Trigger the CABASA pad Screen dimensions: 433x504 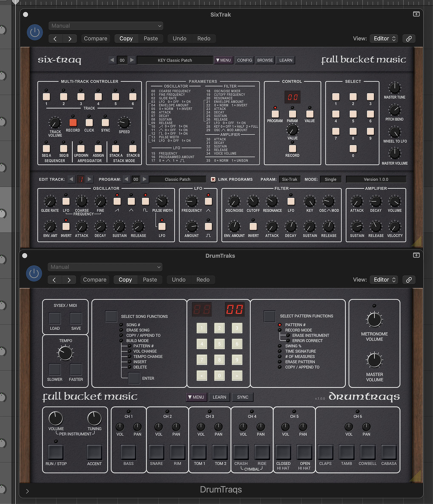(389, 452)
